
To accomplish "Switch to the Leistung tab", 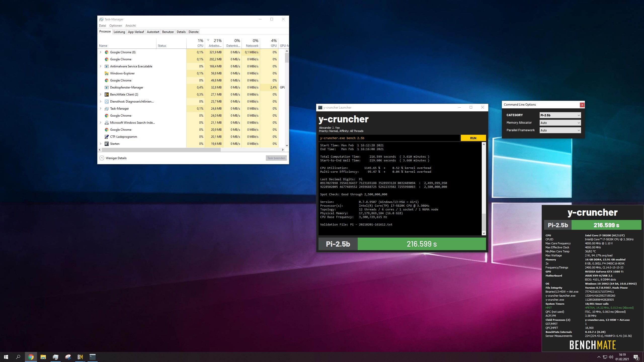I will (x=119, y=32).
